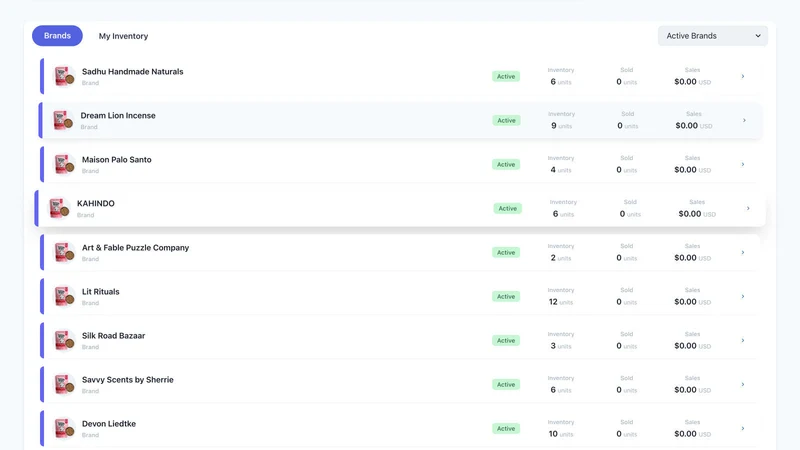Open Silk Road Bazaar brand name

(113, 336)
